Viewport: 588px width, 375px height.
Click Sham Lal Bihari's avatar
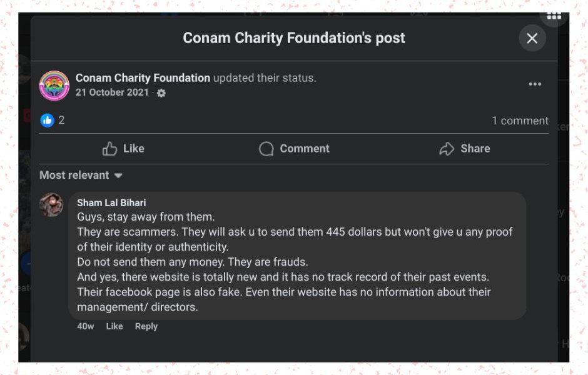(51, 205)
